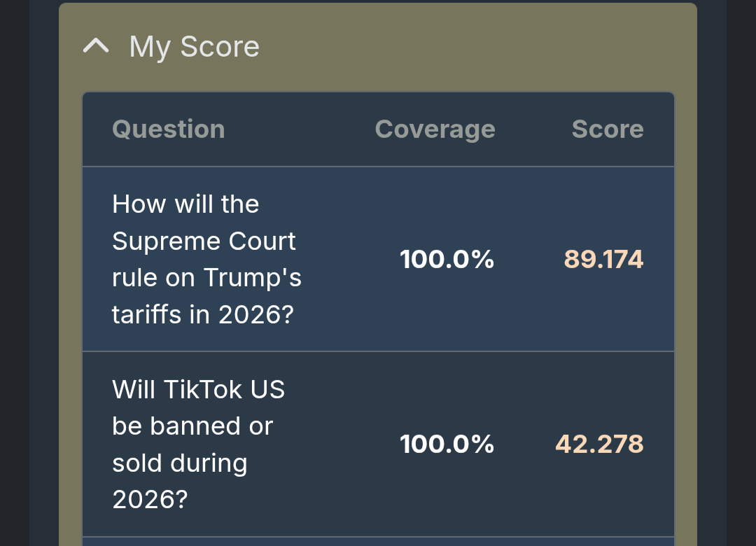Collapse the My Score section chevron
The width and height of the screenshot is (756, 546).
(96, 46)
